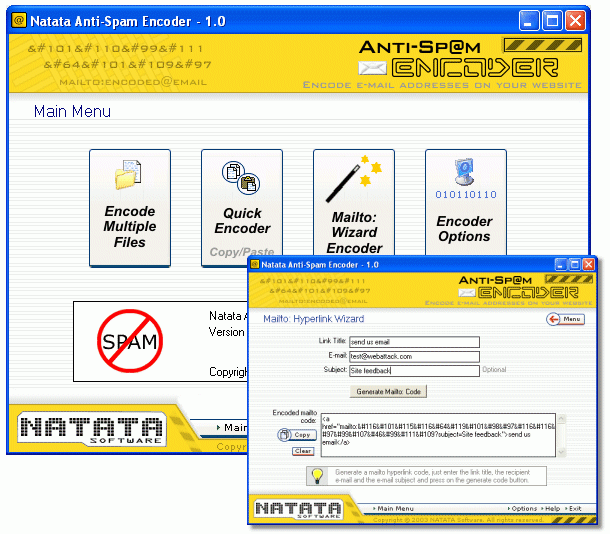
Task: Close the main Anti-Spam Encoder window
Action: tap(575, 20)
